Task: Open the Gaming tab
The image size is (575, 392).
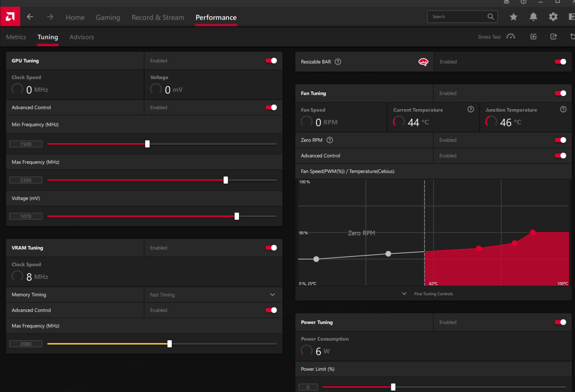Action: coord(108,17)
